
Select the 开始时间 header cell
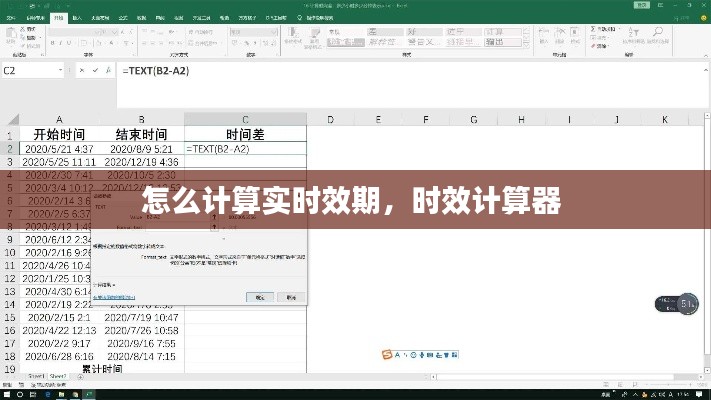pyautogui.click(x=59, y=134)
